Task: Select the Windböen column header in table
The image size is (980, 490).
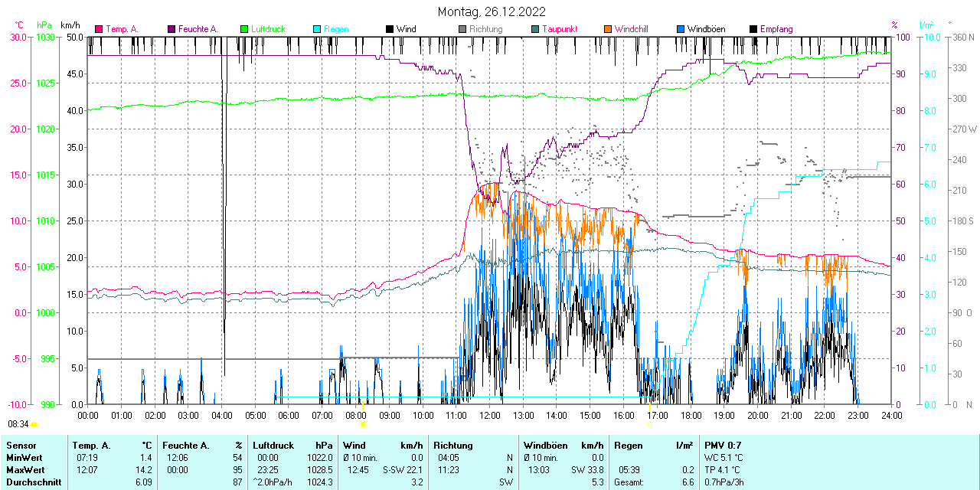Action: coord(544,445)
